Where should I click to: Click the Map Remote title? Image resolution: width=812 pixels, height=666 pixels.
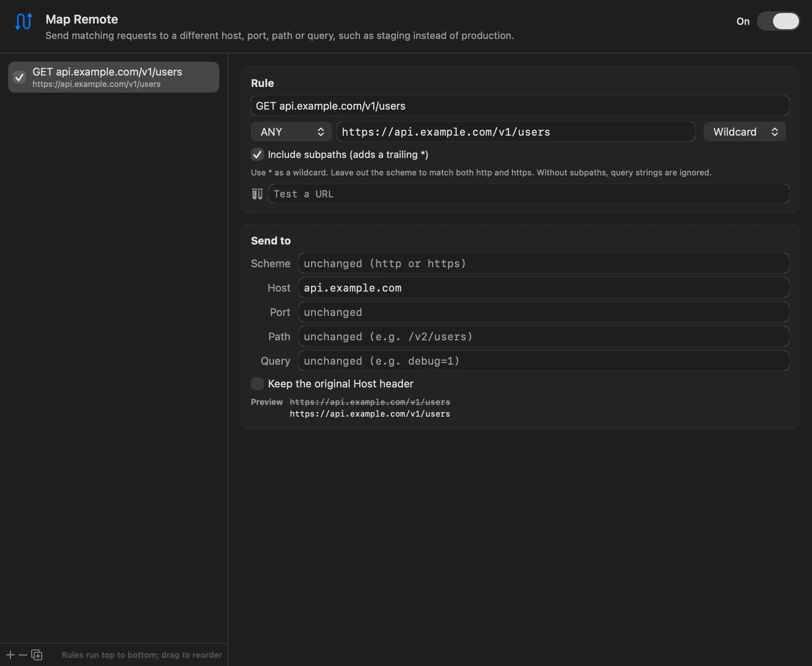[82, 19]
